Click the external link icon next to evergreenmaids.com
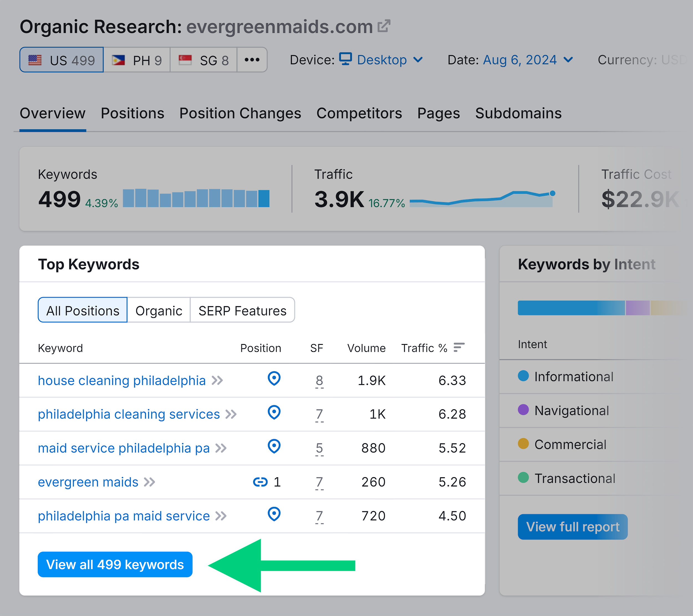 383,26
